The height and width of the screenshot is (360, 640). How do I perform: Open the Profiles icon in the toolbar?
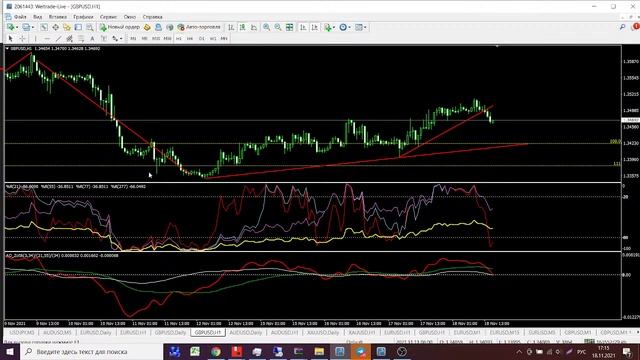coord(26,27)
